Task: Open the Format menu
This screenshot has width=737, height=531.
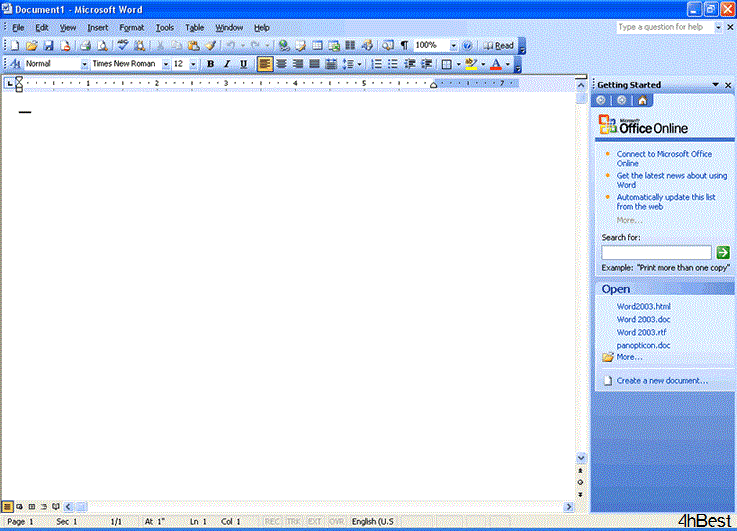Action: tap(132, 28)
